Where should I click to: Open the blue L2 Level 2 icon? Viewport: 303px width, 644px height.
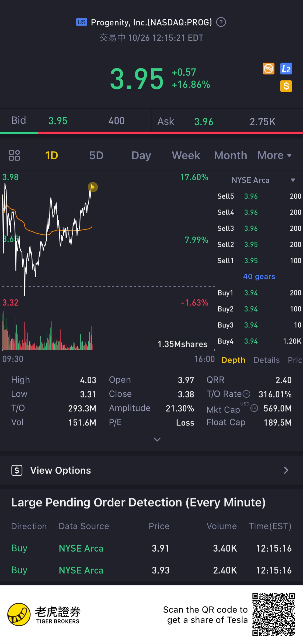pyautogui.click(x=286, y=69)
